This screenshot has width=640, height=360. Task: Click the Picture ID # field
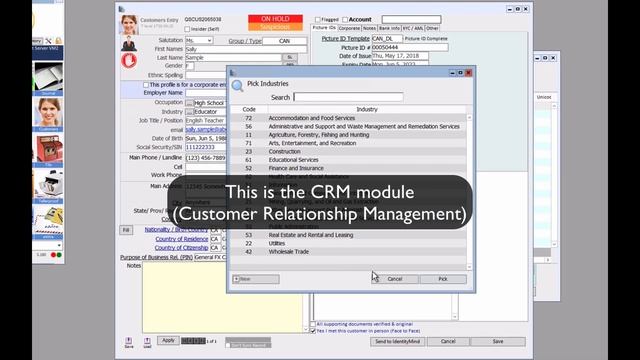tap(410, 47)
